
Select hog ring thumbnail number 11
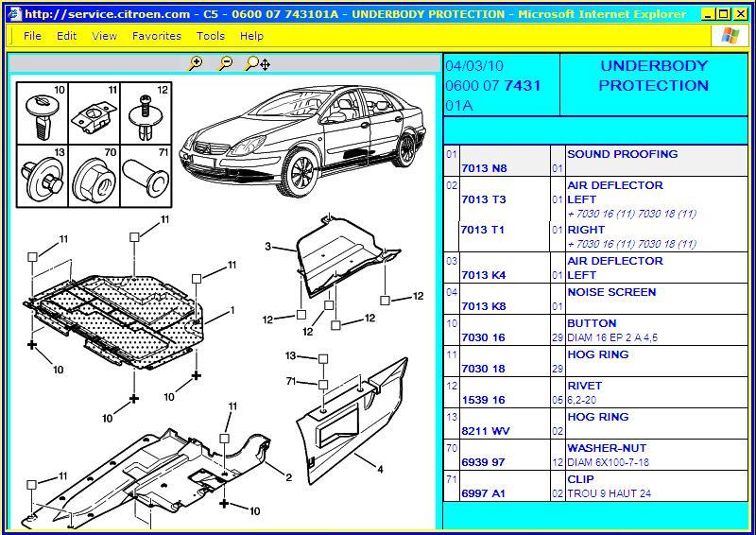point(94,113)
